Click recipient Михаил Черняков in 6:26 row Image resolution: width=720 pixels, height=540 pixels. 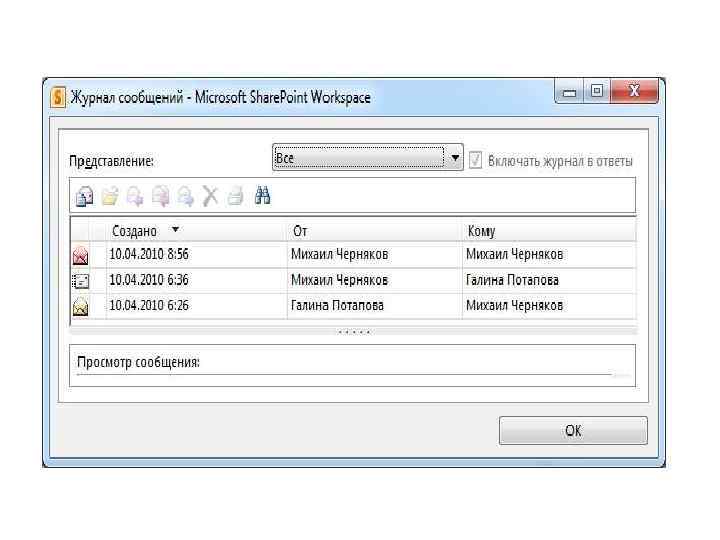(514, 305)
